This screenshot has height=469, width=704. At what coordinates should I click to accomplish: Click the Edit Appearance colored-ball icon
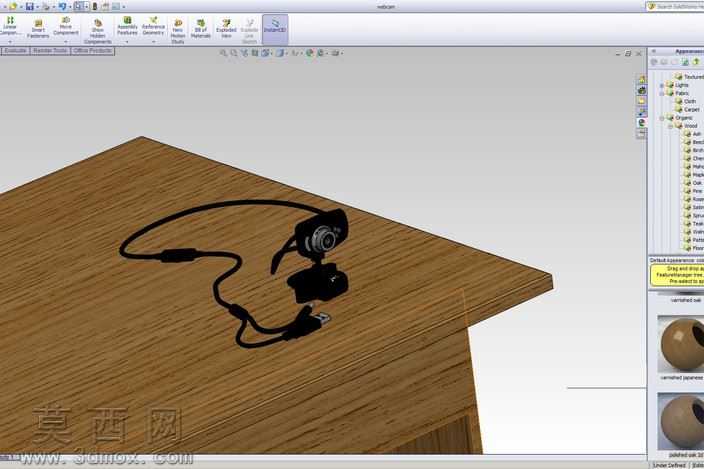tap(309, 53)
